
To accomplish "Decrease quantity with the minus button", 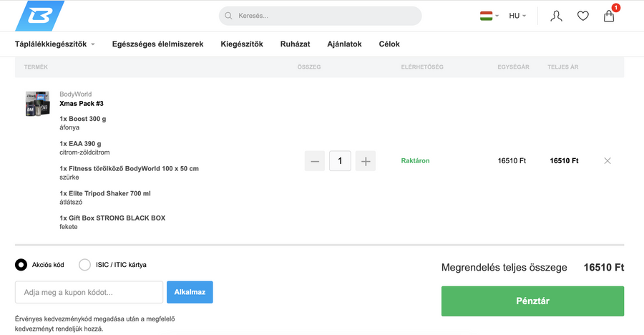I will point(315,161).
